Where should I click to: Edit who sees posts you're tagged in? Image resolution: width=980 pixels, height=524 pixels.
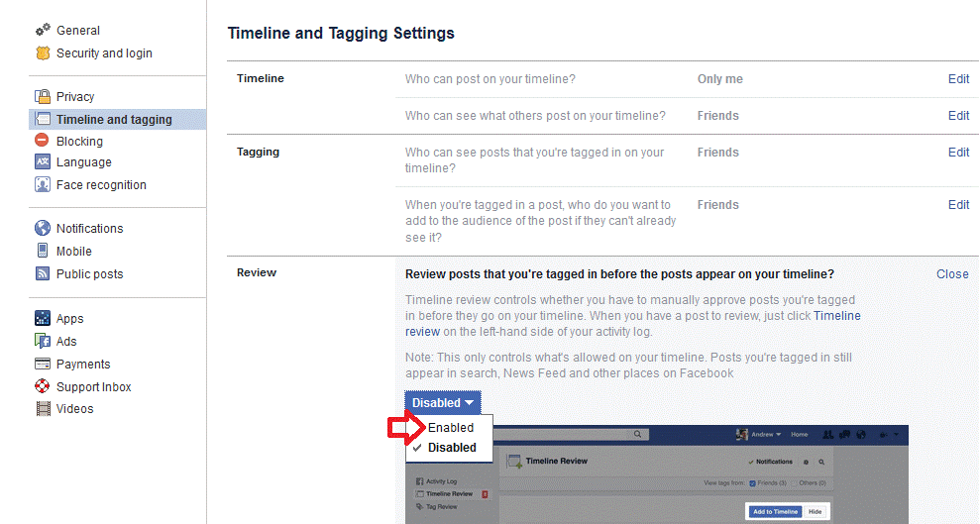click(959, 153)
